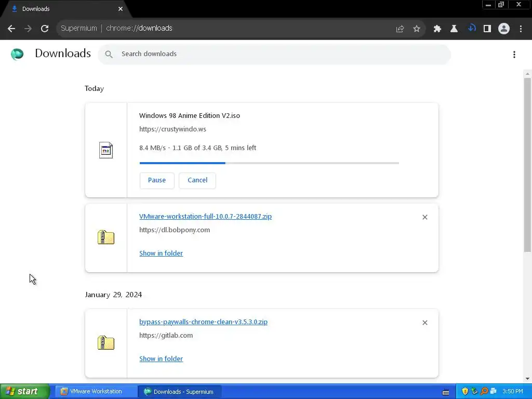The image size is (532, 399).
Task: Click the flask experiments icon
Action: (x=454, y=29)
